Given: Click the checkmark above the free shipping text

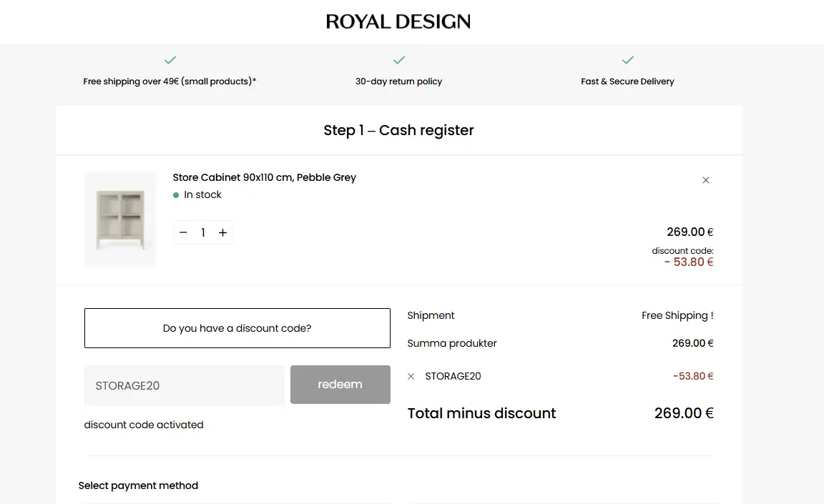Looking at the screenshot, I should (x=170, y=60).
